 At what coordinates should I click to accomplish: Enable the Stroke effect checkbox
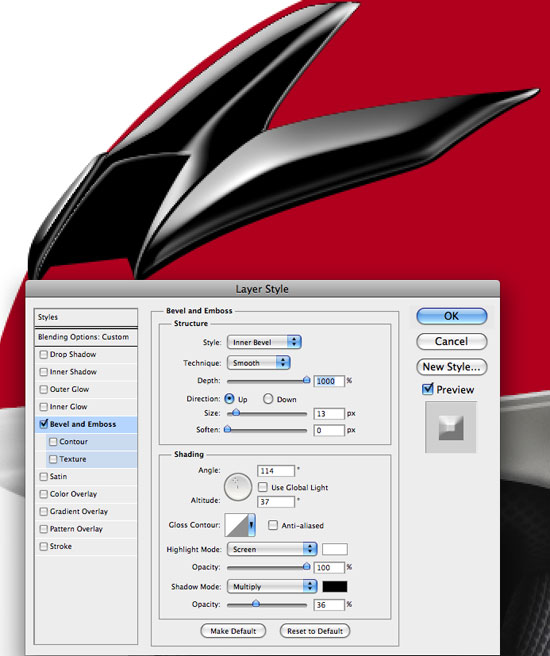[43, 546]
